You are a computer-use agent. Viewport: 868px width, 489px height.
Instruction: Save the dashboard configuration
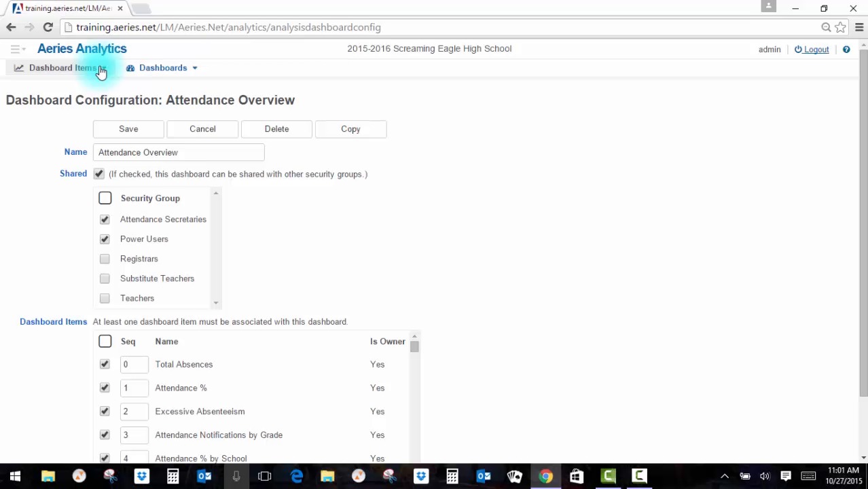click(x=128, y=129)
